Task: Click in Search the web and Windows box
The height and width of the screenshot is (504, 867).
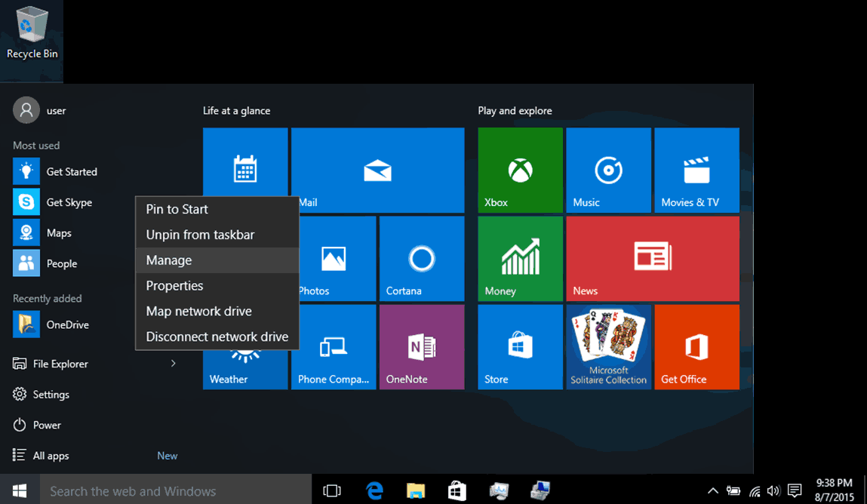Action: (176, 490)
